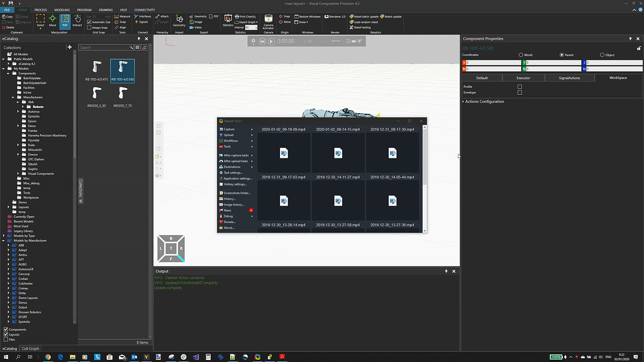Select the World coordinates radio button
The image size is (644, 362).
[521, 55]
